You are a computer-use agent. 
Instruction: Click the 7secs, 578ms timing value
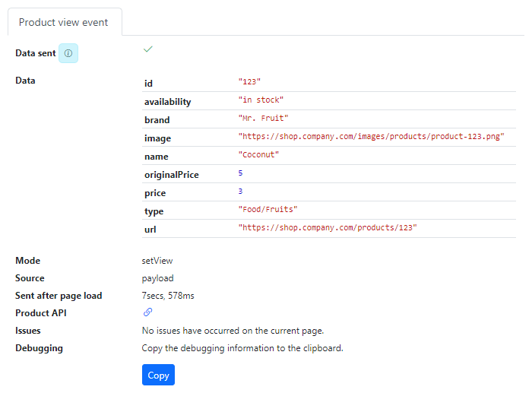point(168,296)
